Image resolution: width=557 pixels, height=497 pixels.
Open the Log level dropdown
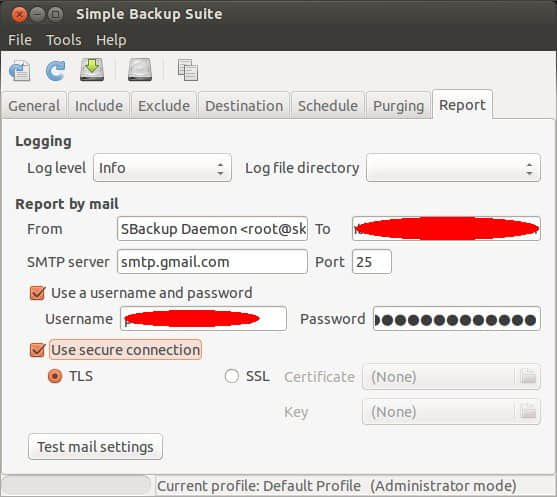point(162,168)
